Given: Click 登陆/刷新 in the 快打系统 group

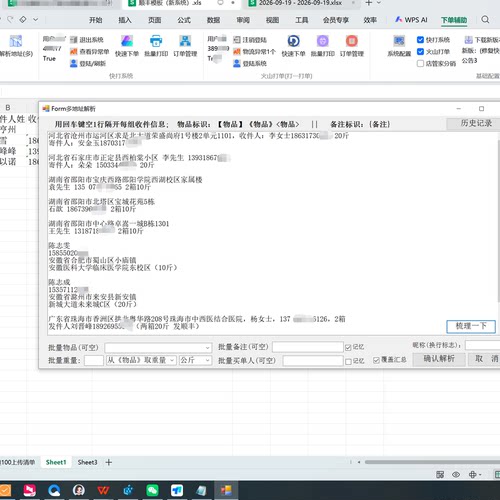Looking at the screenshot, I should pos(88,63).
